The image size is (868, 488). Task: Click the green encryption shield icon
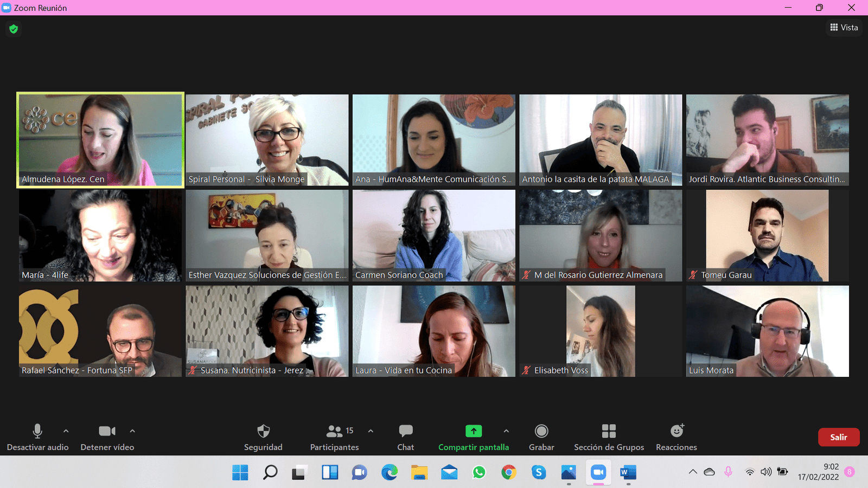(x=14, y=29)
